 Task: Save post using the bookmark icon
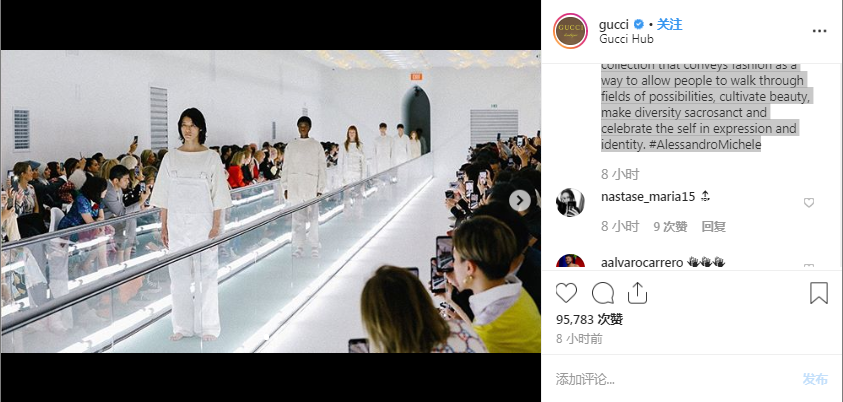point(819,293)
